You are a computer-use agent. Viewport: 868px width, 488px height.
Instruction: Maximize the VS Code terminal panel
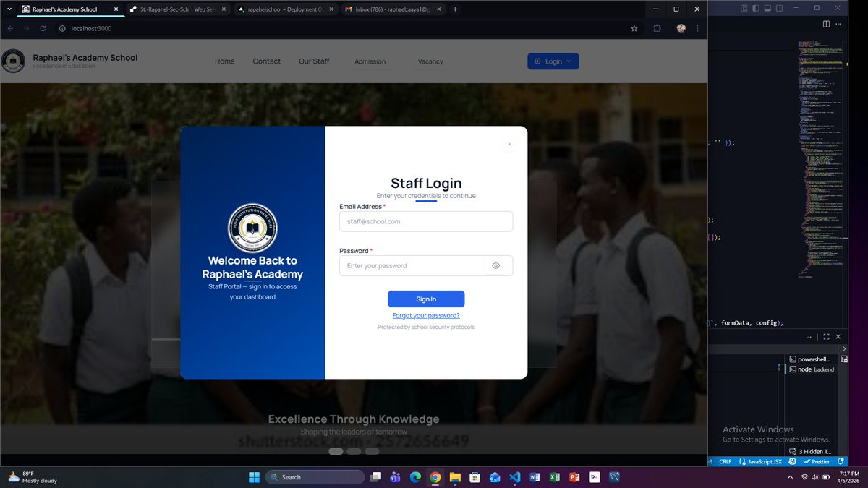826,337
